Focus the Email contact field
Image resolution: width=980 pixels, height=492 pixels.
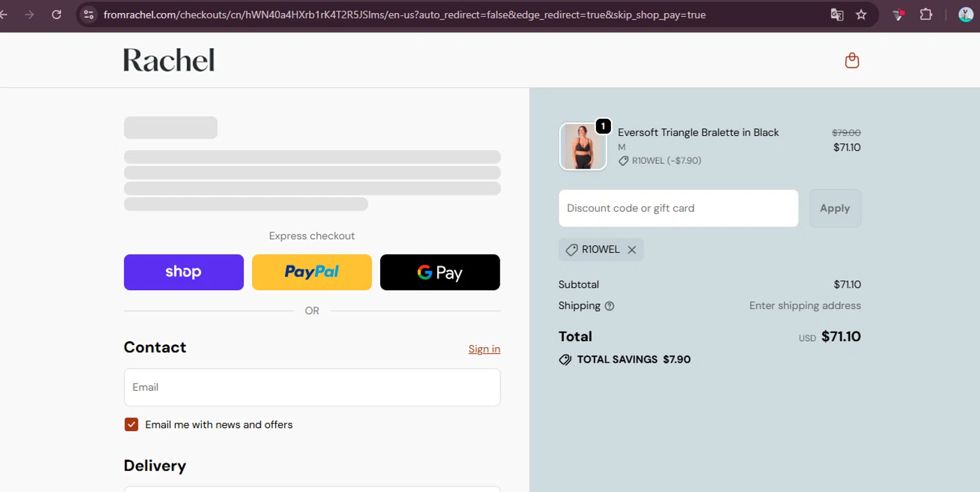coord(312,387)
